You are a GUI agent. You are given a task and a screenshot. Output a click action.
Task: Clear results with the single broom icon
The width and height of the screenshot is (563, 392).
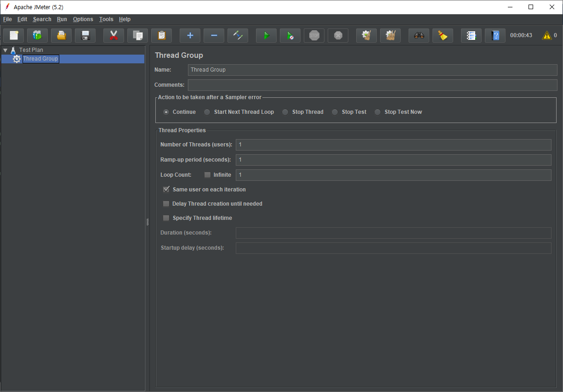coord(367,35)
